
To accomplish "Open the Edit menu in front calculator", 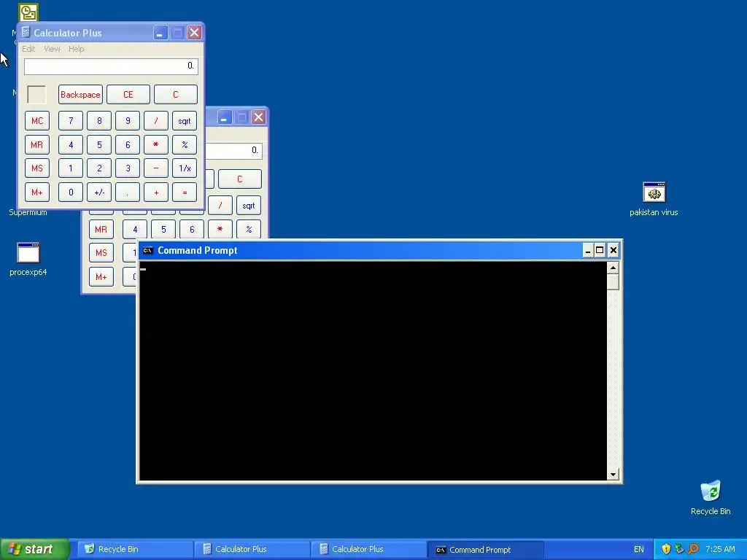I will click(28, 49).
